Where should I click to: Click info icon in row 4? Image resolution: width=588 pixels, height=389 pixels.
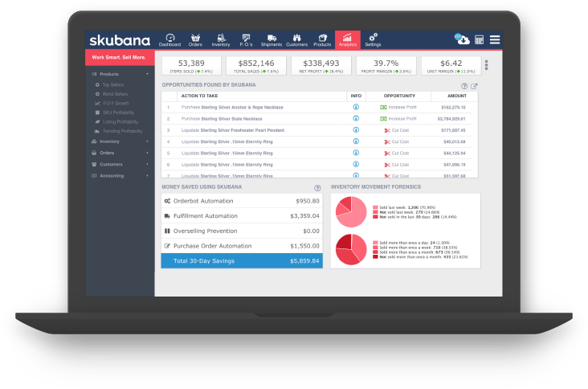coord(356,141)
